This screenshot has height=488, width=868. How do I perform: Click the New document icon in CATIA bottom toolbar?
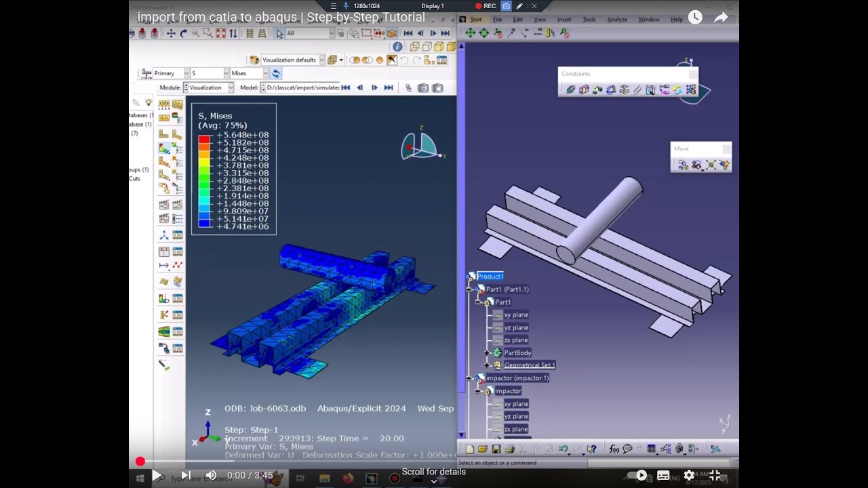(469, 449)
